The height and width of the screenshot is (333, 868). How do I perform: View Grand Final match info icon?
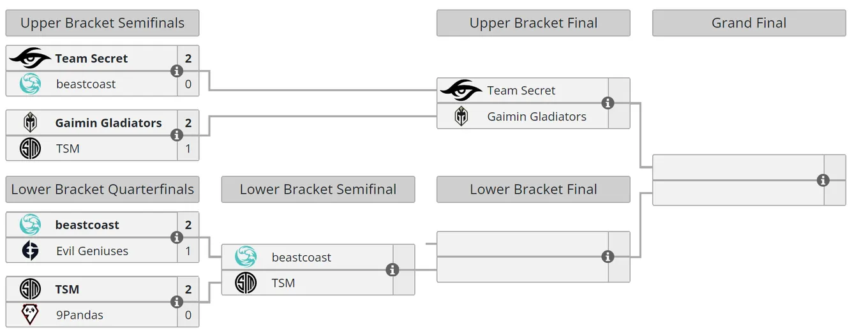click(x=823, y=180)
